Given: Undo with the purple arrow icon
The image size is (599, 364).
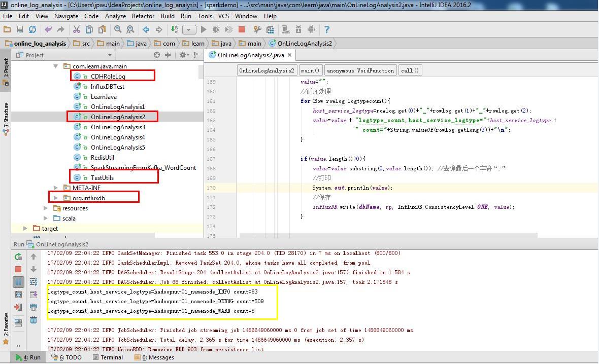Looking at the screenshot, I should click(48, 29).
